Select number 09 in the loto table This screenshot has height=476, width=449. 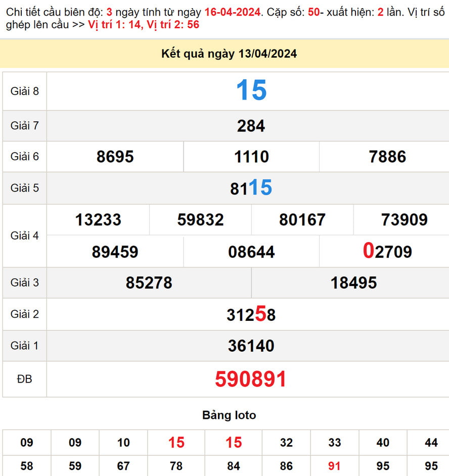click(x=25, y=443)
